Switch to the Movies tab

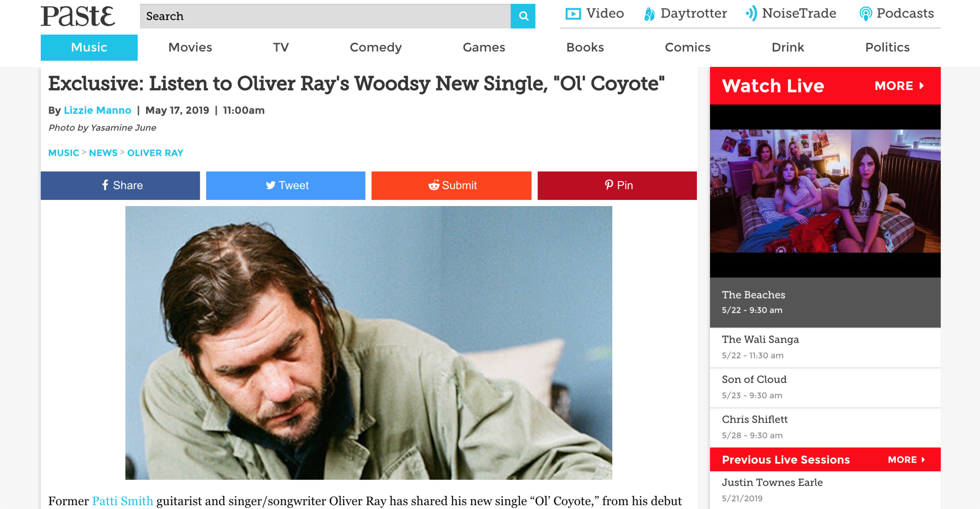190,47
